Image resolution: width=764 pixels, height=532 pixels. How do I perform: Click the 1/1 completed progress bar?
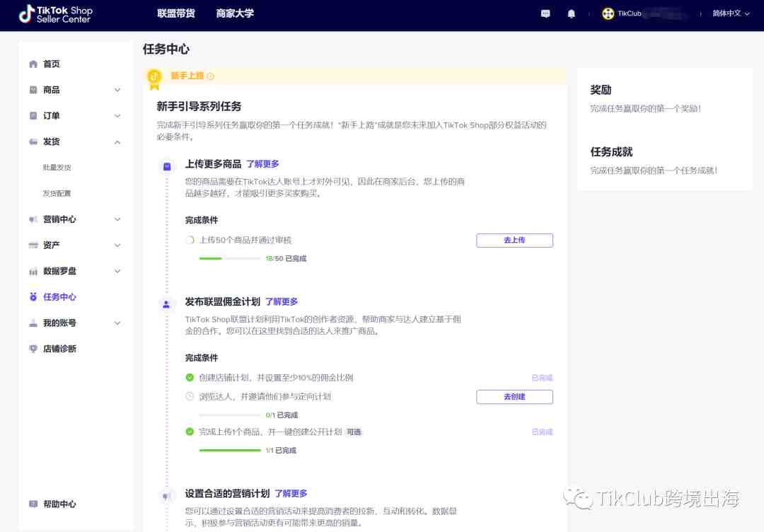click(230, 450)
